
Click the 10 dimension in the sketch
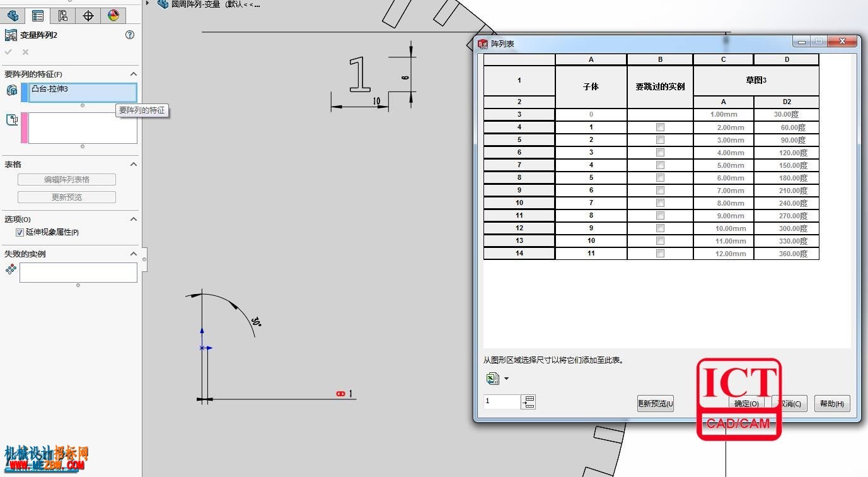pyautogui.click(x=376, y=101)
